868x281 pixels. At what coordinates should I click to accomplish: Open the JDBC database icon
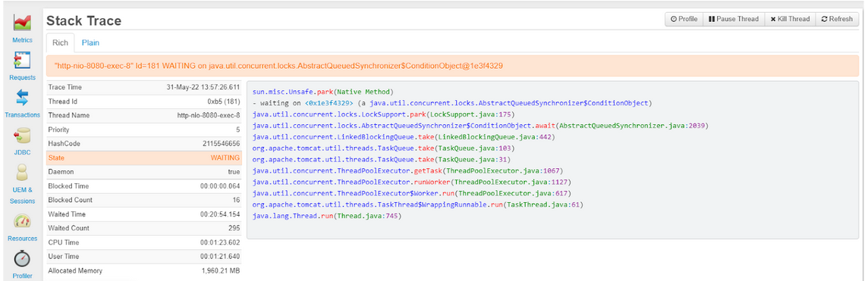click(x=22, y=136)
